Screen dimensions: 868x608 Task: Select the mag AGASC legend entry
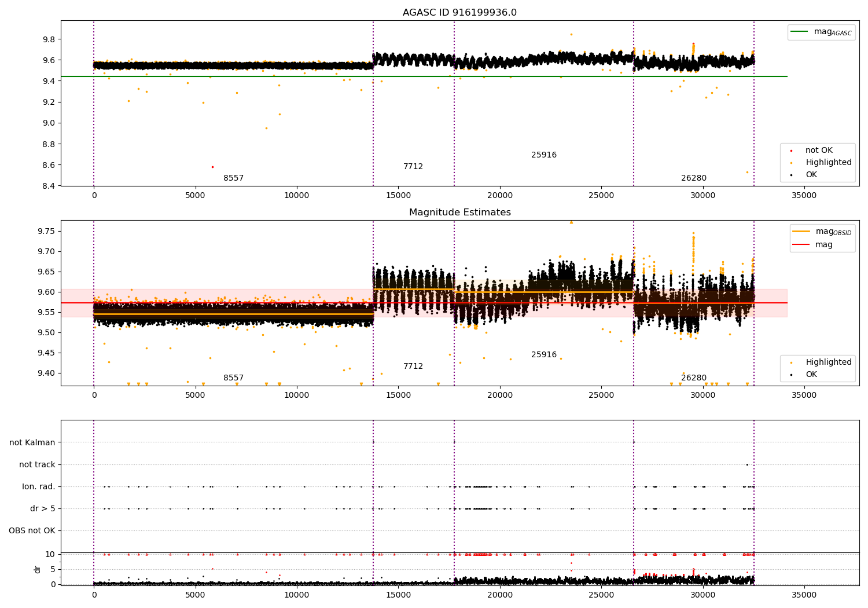click(821, 32)
